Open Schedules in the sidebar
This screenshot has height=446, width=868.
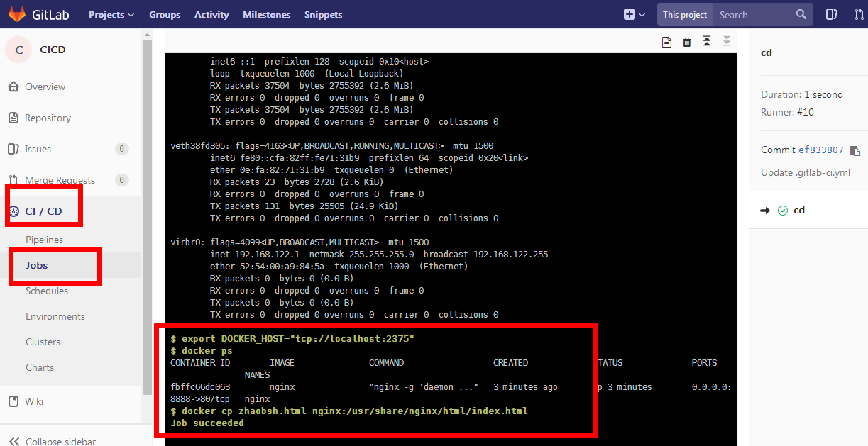47,291
